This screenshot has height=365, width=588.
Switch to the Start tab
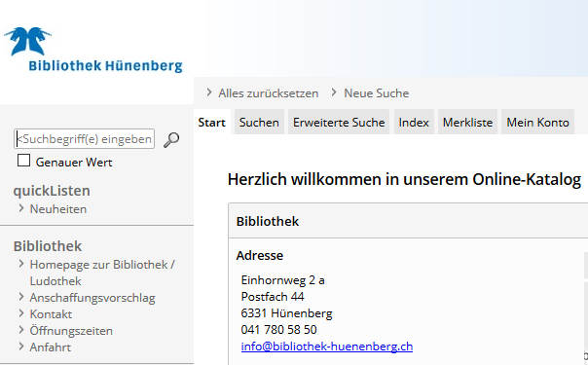(x=212, y=123)
